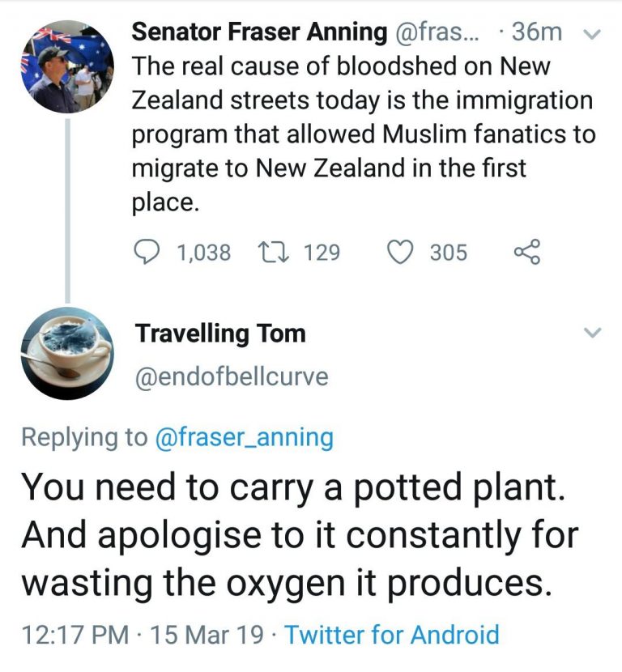Open Senator Fraser Anning's avatar photo
Screen dimensions: 622x672
(66, 66)
